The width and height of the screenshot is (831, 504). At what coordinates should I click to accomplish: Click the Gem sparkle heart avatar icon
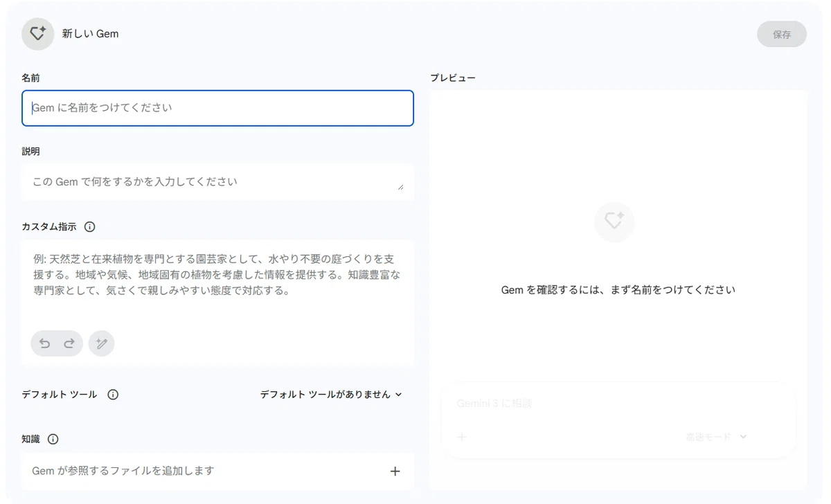coord(38,33)
